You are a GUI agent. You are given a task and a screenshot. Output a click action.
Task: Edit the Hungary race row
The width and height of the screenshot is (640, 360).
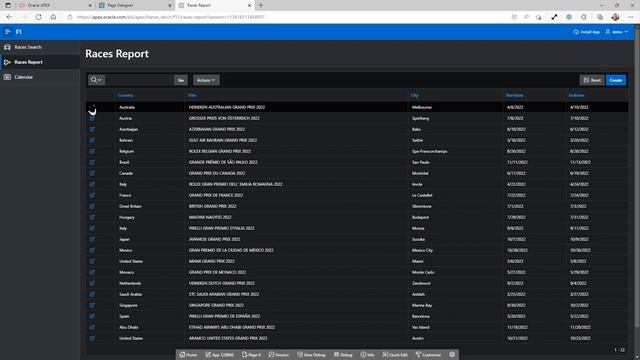(x=92, y=218)
